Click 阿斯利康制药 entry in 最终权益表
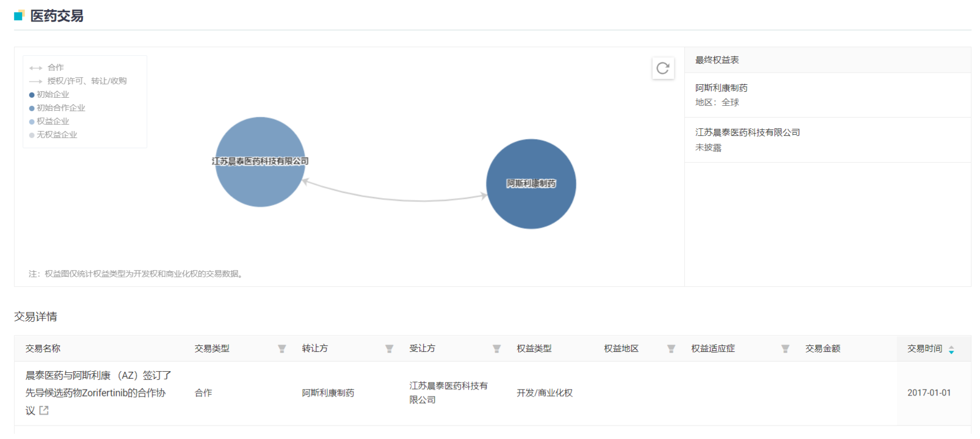Screen dimensions: 980x439 pos(721,88)
